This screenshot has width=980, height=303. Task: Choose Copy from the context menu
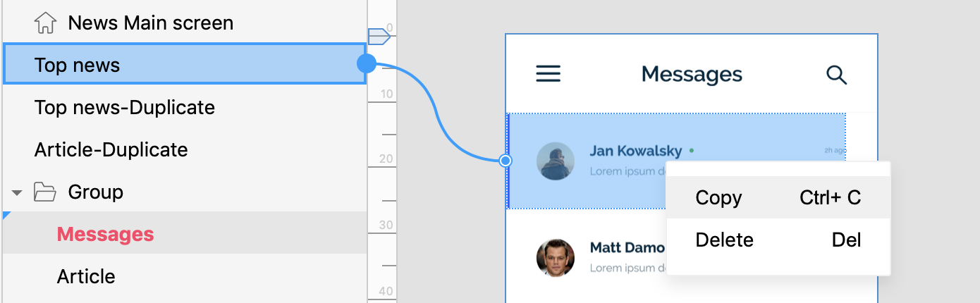click(x=778, y=197)
